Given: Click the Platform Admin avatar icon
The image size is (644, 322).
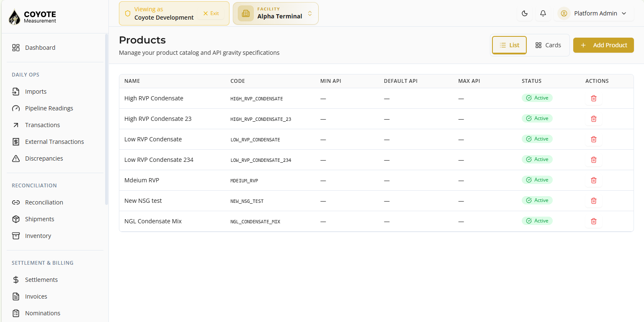Looking at the screenshot, I should [564, 13].
